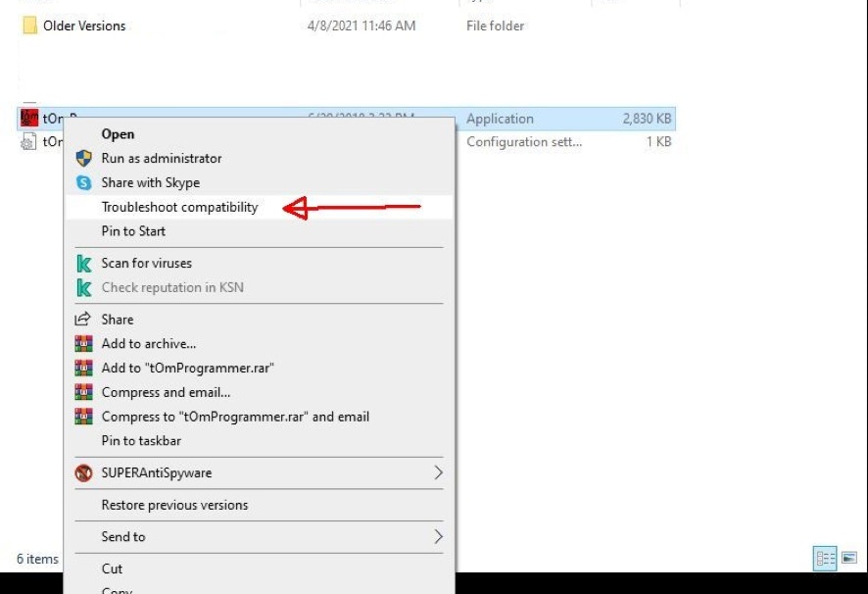Choose Cut from the context menu
The height and width of the screenshot is (594, 868).
tap(112, 569)
